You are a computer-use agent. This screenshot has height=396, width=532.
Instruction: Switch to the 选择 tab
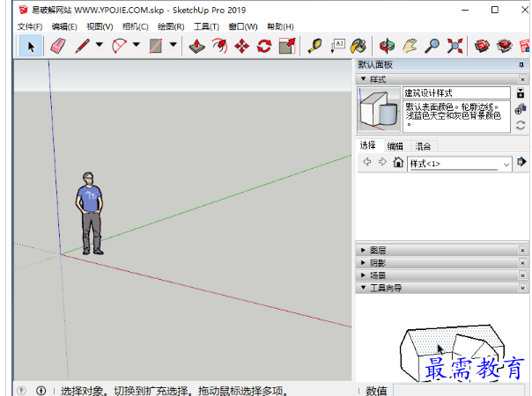pyautogui.click(x=368, y=145)
